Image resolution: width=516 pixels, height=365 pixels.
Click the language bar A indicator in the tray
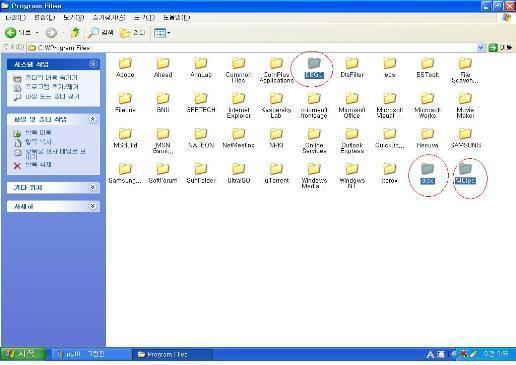pyautogui.click(x=430, y=354)
